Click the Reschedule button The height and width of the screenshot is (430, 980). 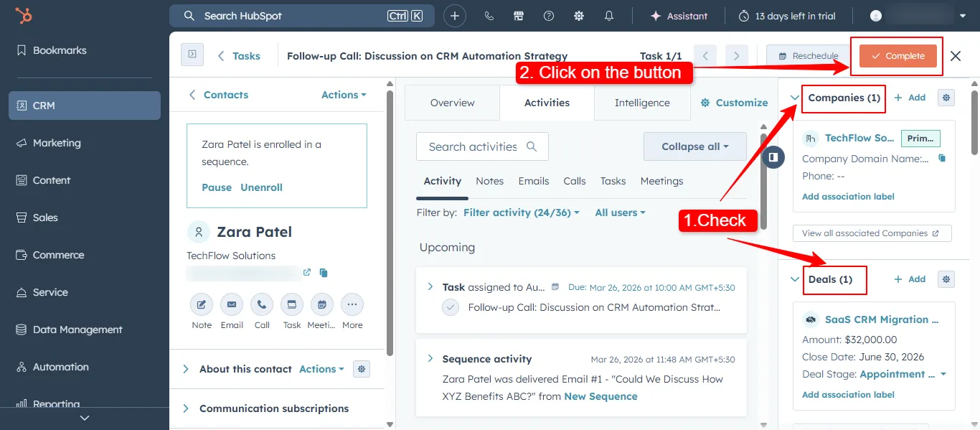(x=808, y=56)
